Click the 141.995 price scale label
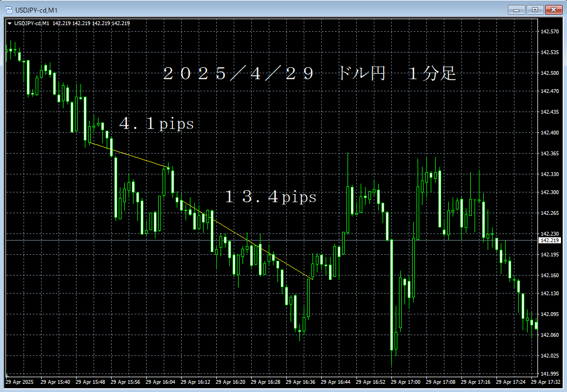 click(x=549, y=373)
